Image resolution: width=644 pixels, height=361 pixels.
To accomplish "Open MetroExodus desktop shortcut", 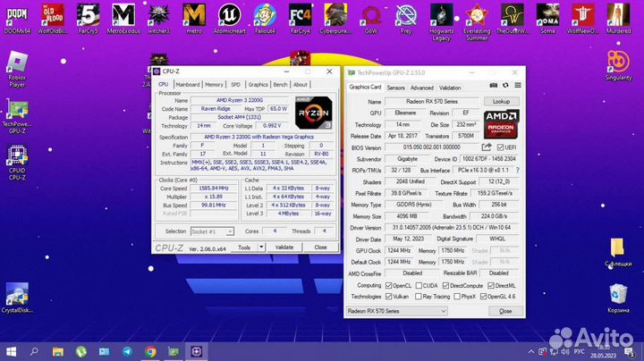I will 123,19.
